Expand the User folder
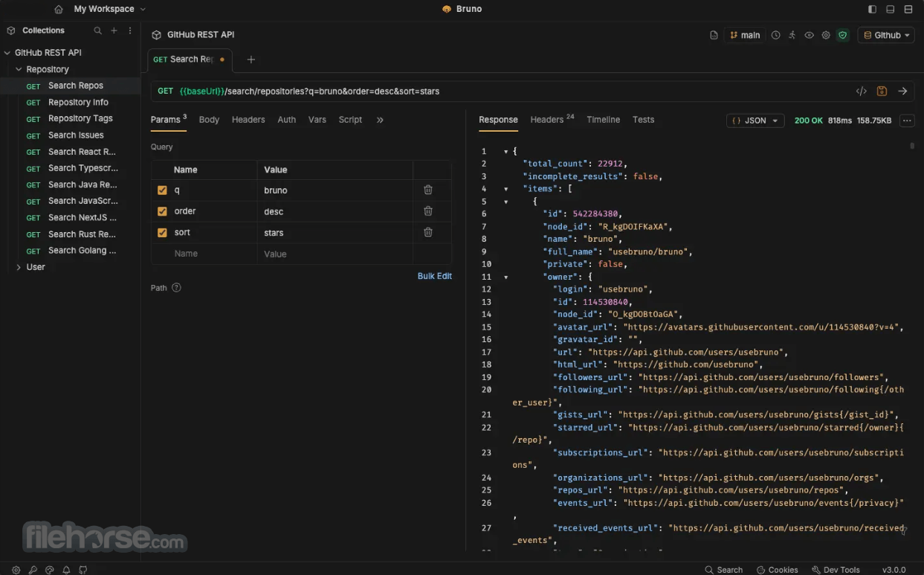The width and height of the screenshot is (924, 575). [19, 267]
